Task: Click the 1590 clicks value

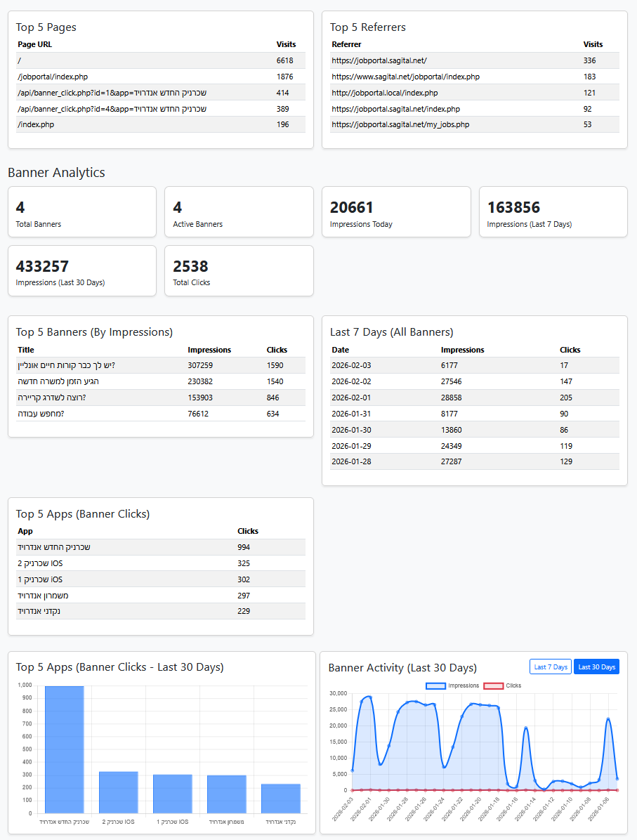Action: coord(275,365)
